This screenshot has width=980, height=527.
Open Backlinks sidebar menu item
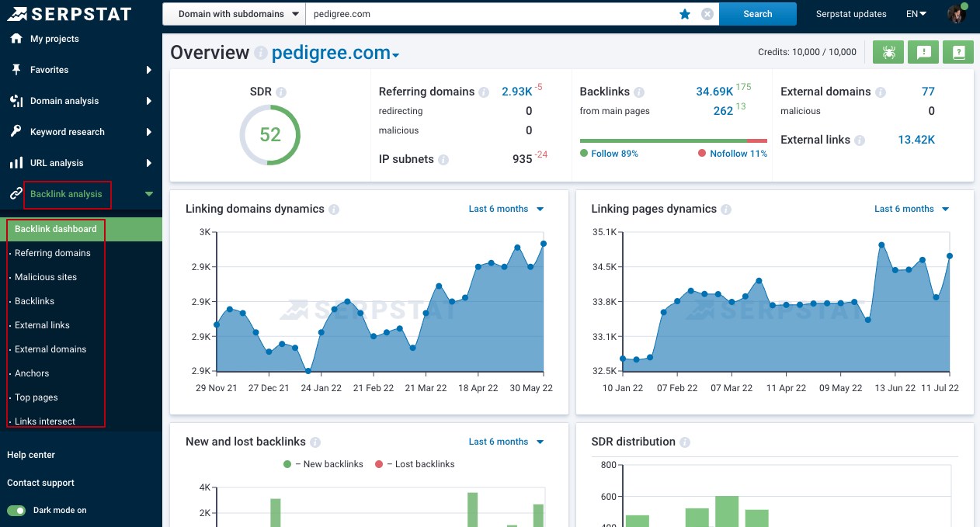click(x=34, y=301)
